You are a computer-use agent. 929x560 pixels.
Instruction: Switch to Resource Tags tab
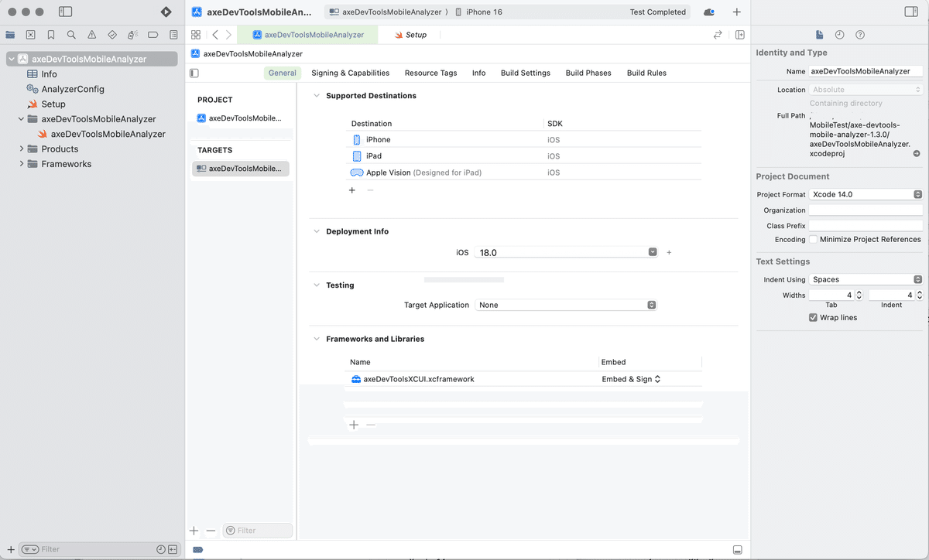(x=430, y=73)
